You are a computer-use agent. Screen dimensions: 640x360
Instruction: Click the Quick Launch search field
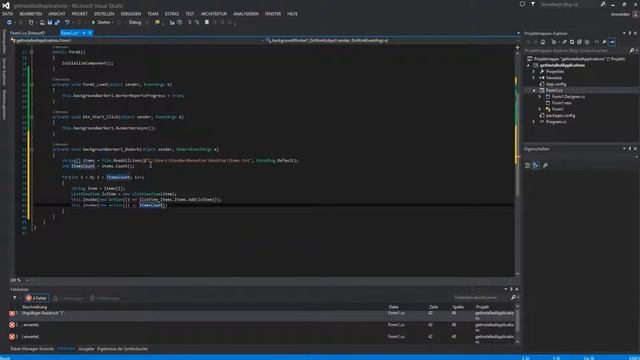[x=569, y=4]
